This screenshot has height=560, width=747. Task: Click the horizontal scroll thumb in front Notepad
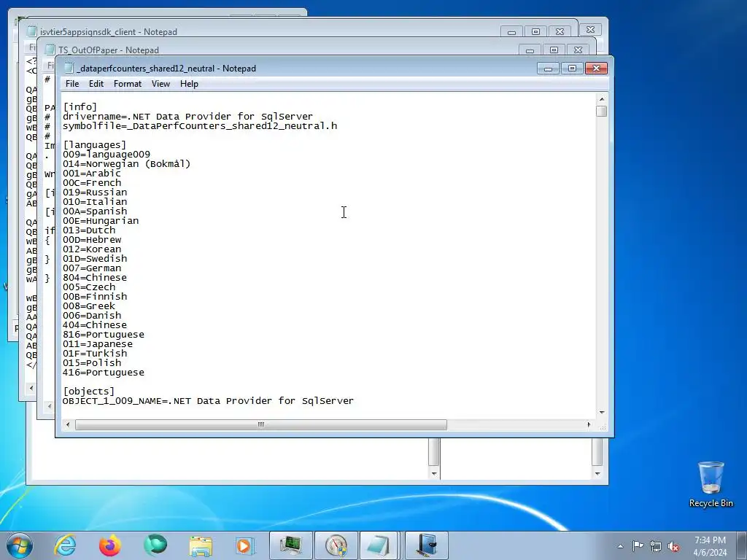[x=261, y=424]
